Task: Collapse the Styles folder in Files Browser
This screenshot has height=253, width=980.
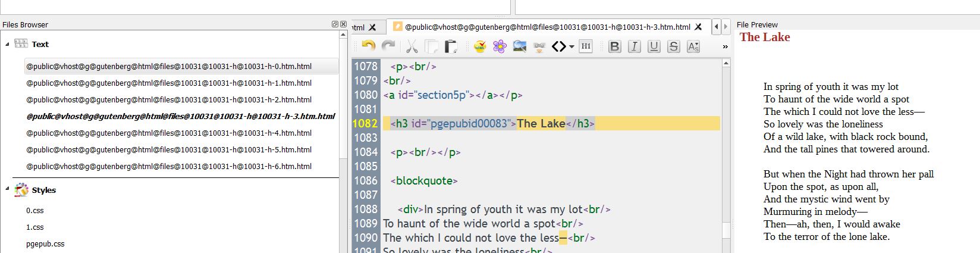Action: click(x=7, y=189)
